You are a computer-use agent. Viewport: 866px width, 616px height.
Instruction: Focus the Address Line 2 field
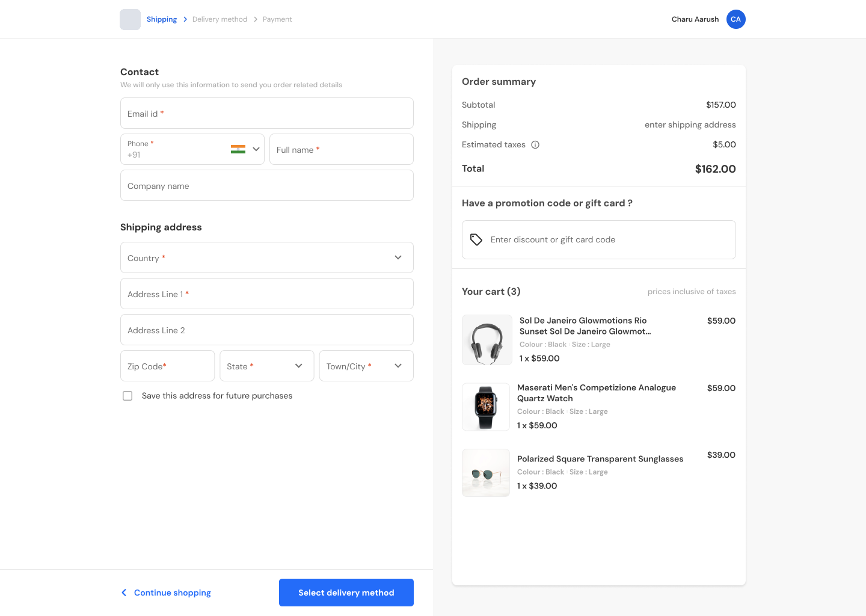tap(267, 330)
